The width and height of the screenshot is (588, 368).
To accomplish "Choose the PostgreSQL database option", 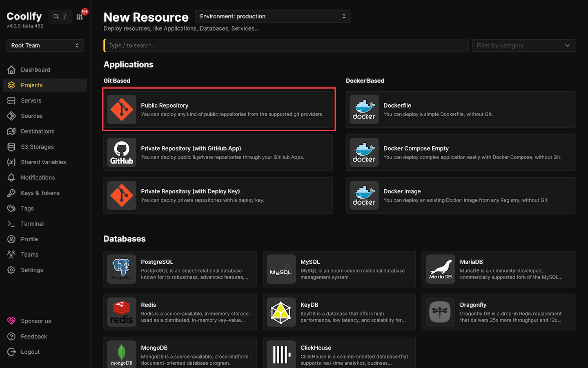I will click(180, 269).
